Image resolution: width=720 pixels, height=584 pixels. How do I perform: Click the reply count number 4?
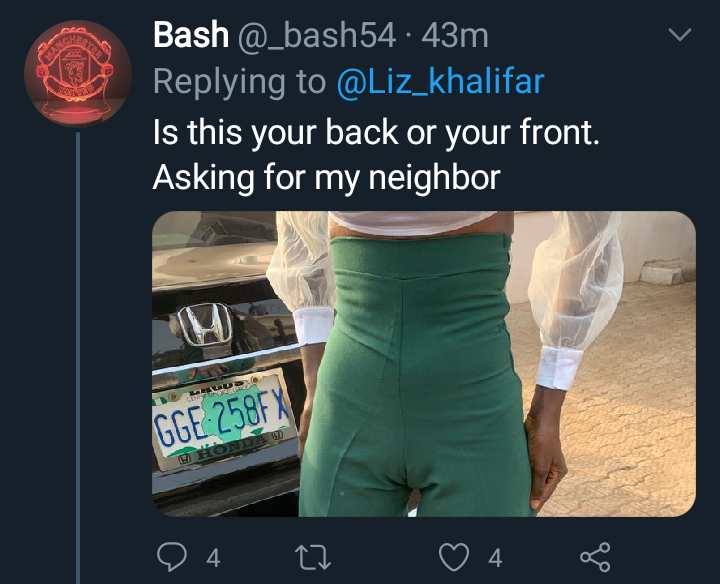coord(213,558)
